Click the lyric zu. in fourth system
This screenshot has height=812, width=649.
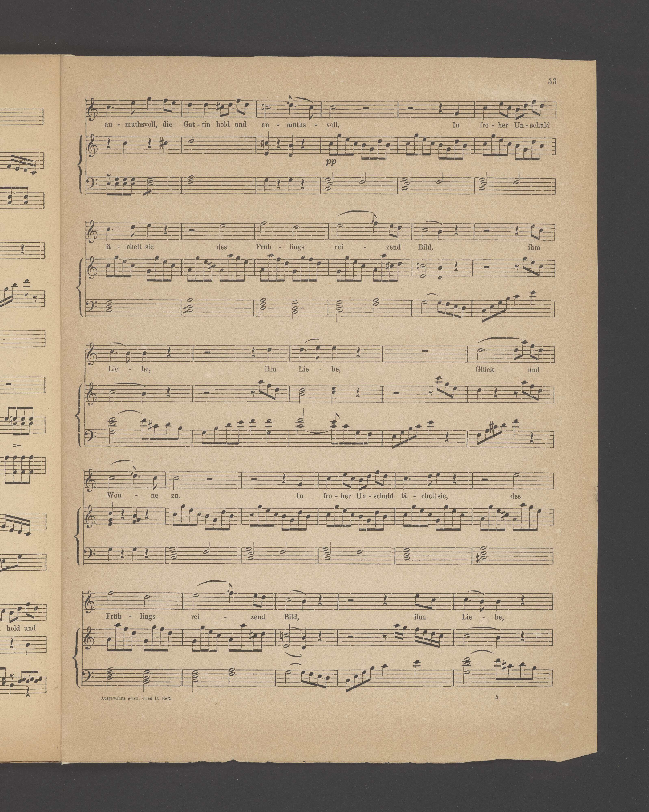[175, 495]
